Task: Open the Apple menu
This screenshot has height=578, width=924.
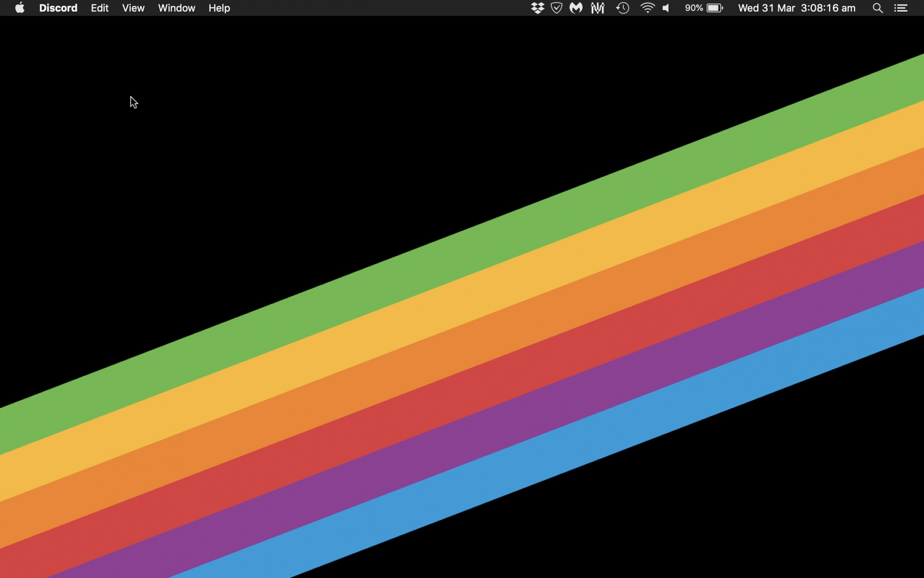Action: pos(19,8)
